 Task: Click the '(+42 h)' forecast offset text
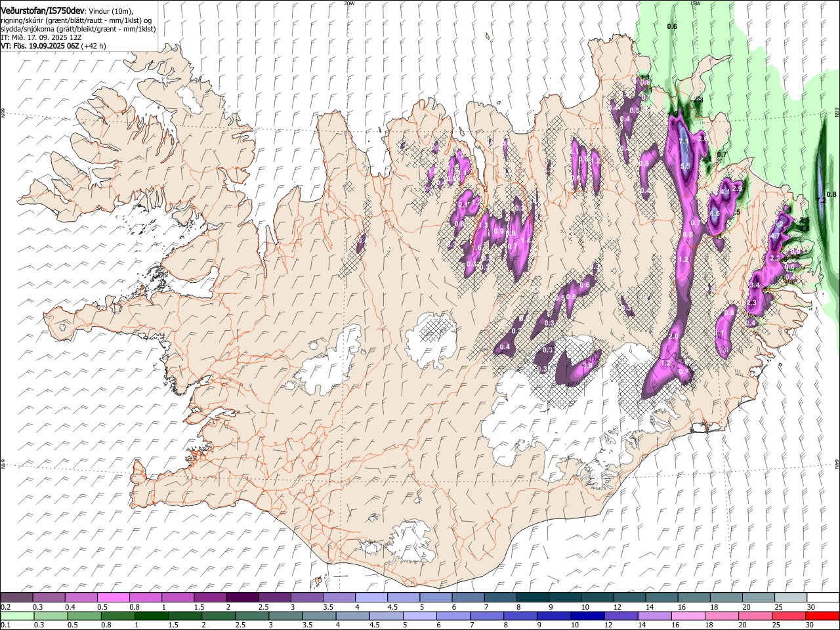pos(94,46)
